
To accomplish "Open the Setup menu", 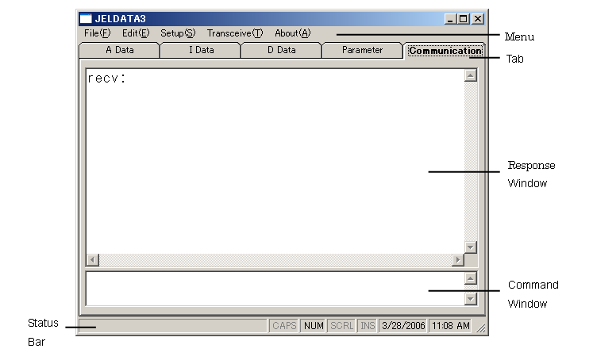I will coord(177,33).
